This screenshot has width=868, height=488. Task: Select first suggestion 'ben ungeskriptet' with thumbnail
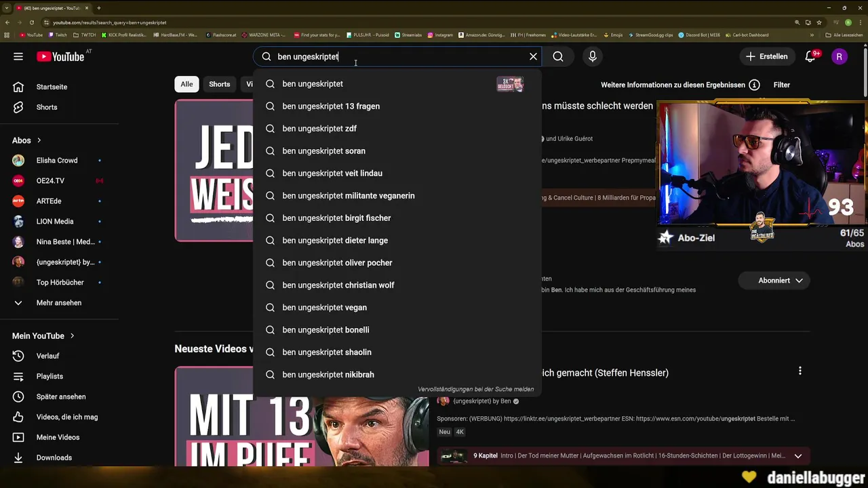[397, 83]
